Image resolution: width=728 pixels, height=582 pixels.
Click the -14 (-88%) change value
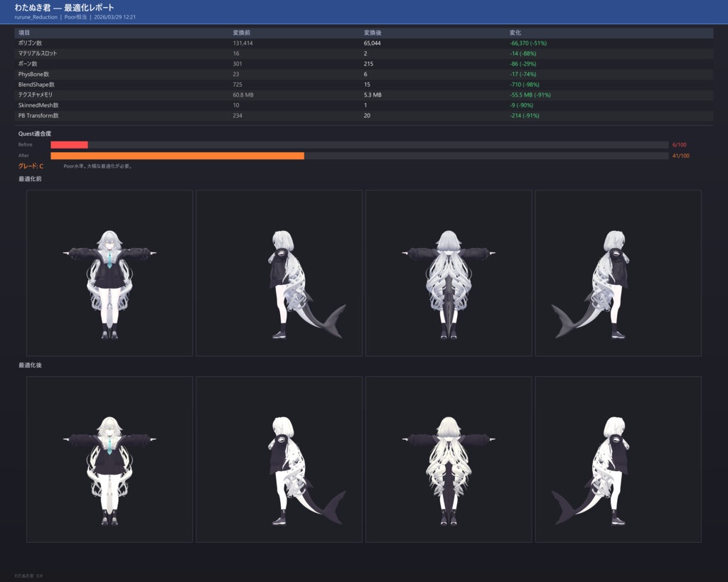click(523, 53)
